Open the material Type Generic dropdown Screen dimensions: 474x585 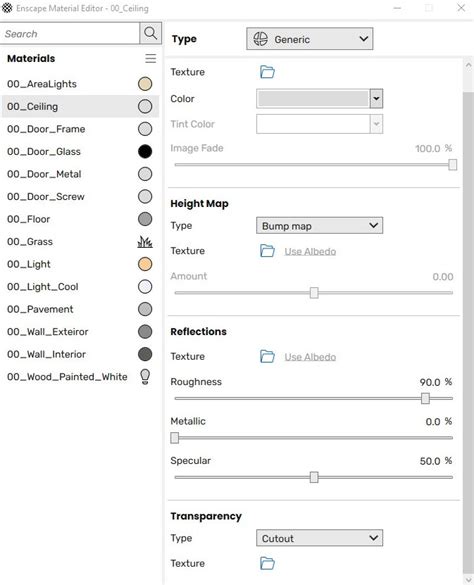(309, 39)
